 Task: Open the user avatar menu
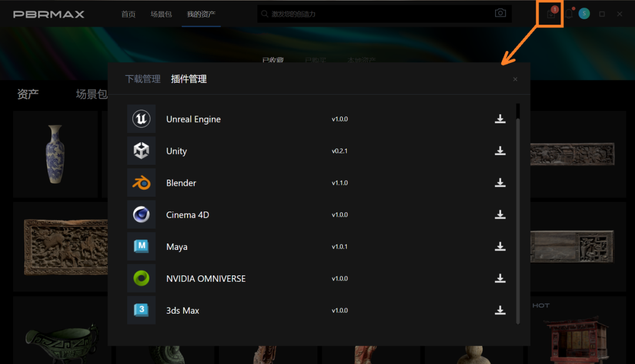click(584, 14)
